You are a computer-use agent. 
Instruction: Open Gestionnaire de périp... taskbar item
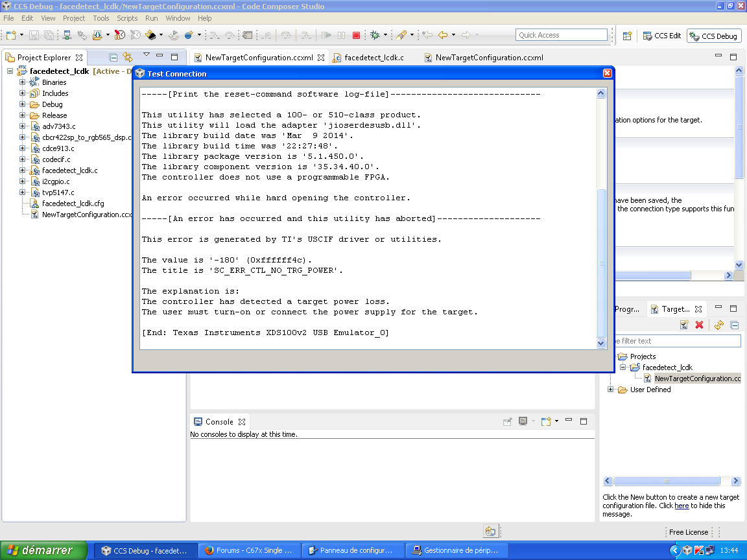pos(456,550)
